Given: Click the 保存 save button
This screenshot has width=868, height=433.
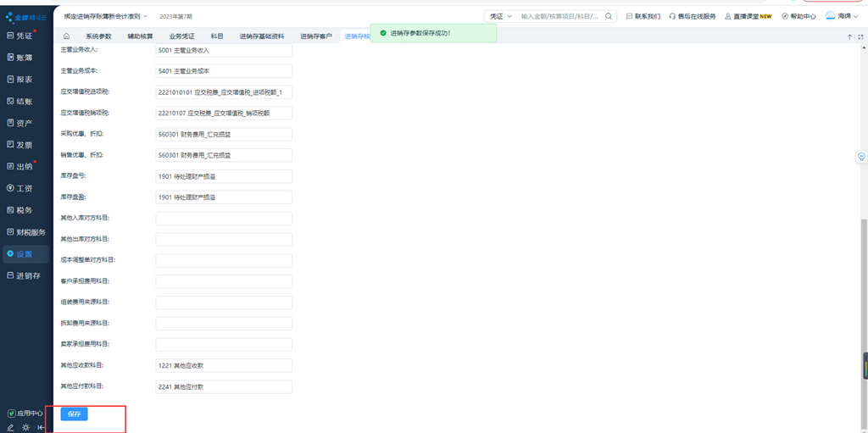Looking at the screenshot, I should [x=74, y=414].
